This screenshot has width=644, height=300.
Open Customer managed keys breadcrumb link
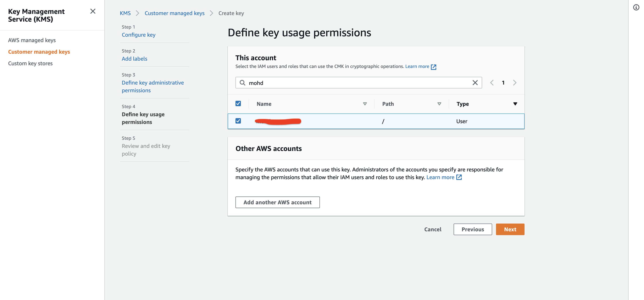pyautogui.click(x=175, y=13)
